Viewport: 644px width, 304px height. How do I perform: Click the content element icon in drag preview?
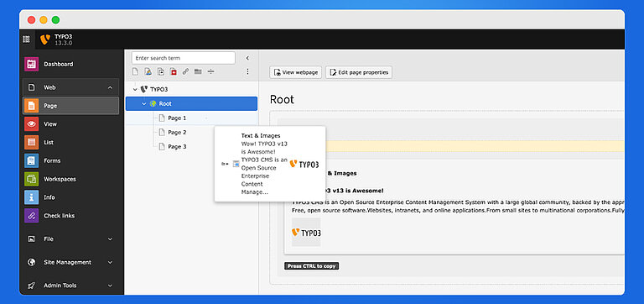coord(236,164)
